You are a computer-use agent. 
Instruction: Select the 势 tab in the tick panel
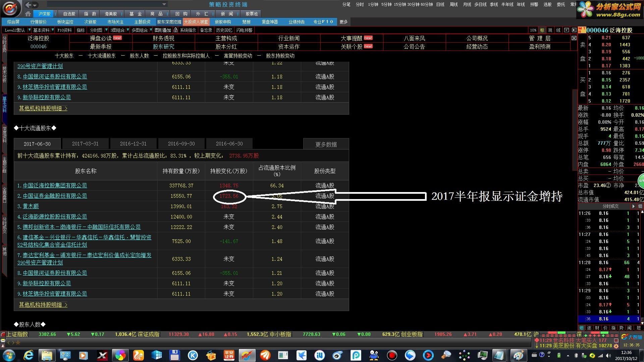pyautogui.click(x=621, y=328)
